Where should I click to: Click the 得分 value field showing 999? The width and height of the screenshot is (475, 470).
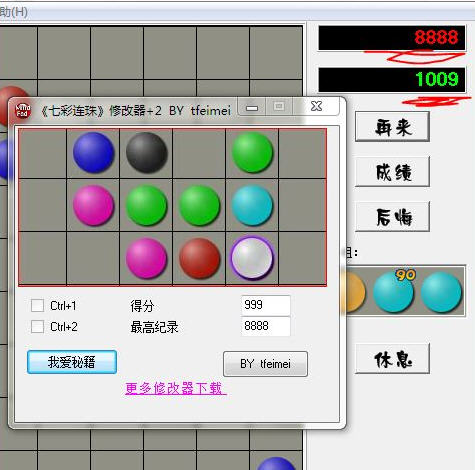click(266, 305)
